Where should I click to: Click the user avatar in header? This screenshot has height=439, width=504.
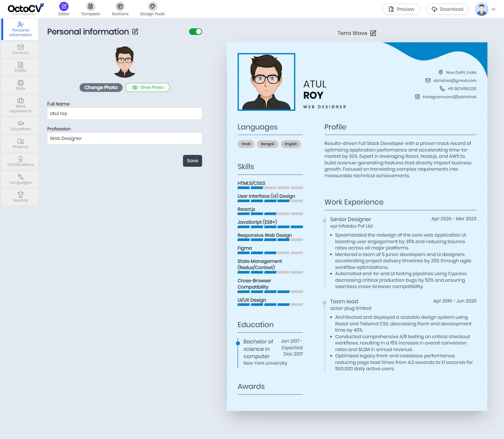click(x=482, y=9)
